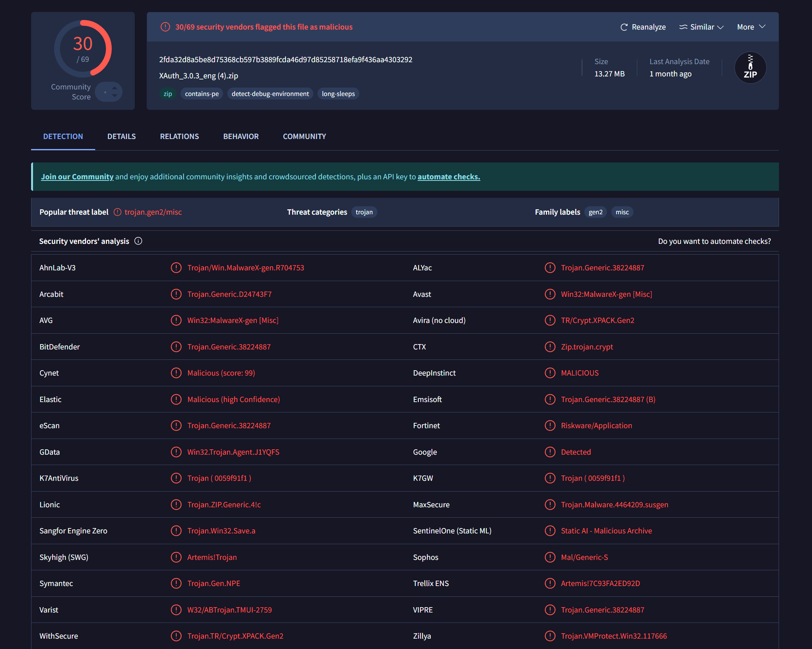Click Trojan.VMProtect.Win32.117666 Zillya result
This screenshot has width=812, height=649.
(614, 636)
